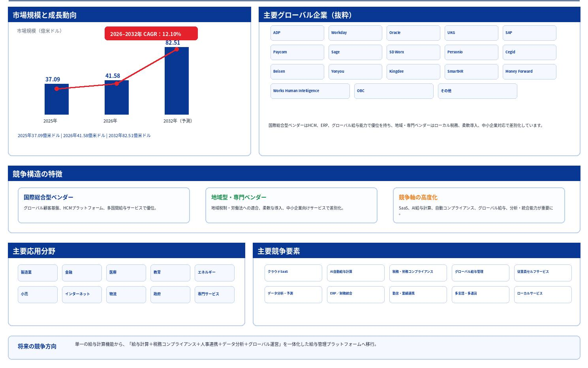Select the 医療 application tag
Image resolution: width=588 pixels, height=368 pixels.
126,273
